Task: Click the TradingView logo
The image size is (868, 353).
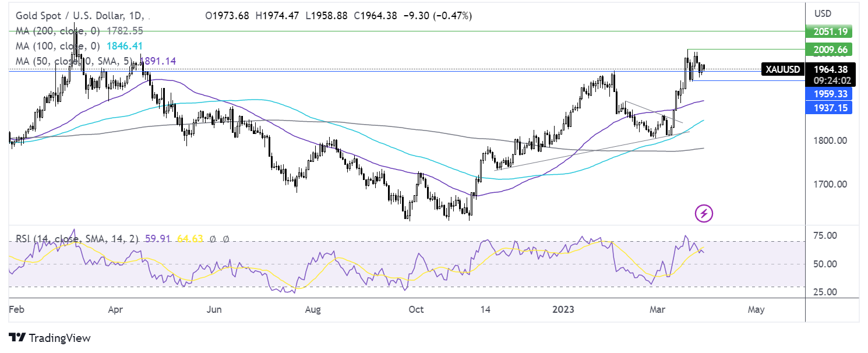Action: (x=50, y=338)
